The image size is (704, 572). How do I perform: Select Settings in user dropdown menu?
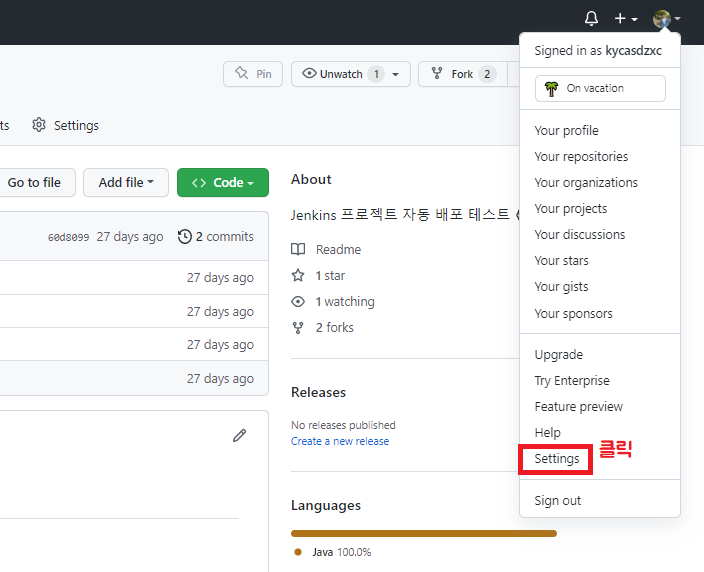click(557, 459)
